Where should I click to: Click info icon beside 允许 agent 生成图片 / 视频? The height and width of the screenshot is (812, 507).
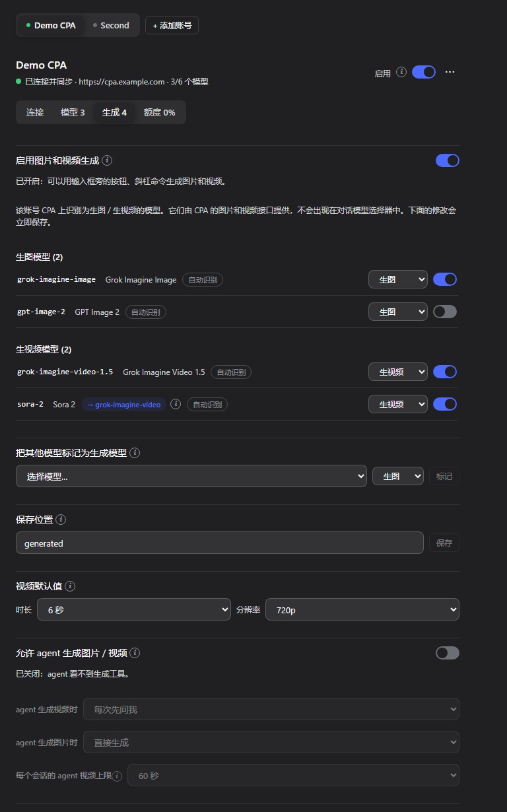coord(135,653)
